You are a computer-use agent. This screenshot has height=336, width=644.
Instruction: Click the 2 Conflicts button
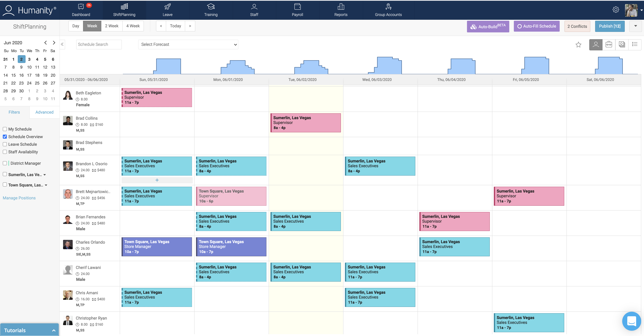(x=577, y=26)
